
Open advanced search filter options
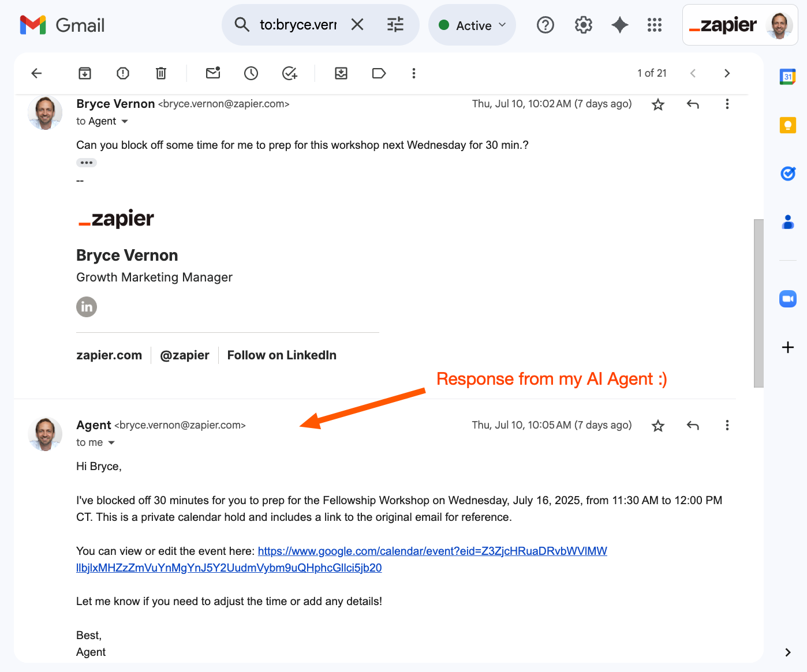[x=395, y=24]
